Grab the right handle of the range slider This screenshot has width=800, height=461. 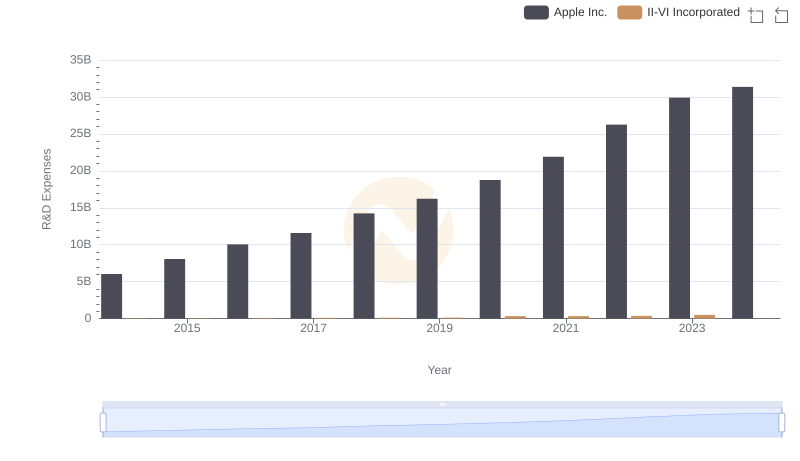coord(782,422)
